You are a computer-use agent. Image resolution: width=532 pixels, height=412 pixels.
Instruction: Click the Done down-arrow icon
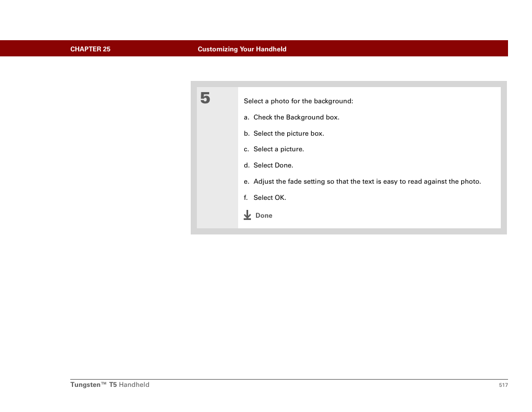248,215
